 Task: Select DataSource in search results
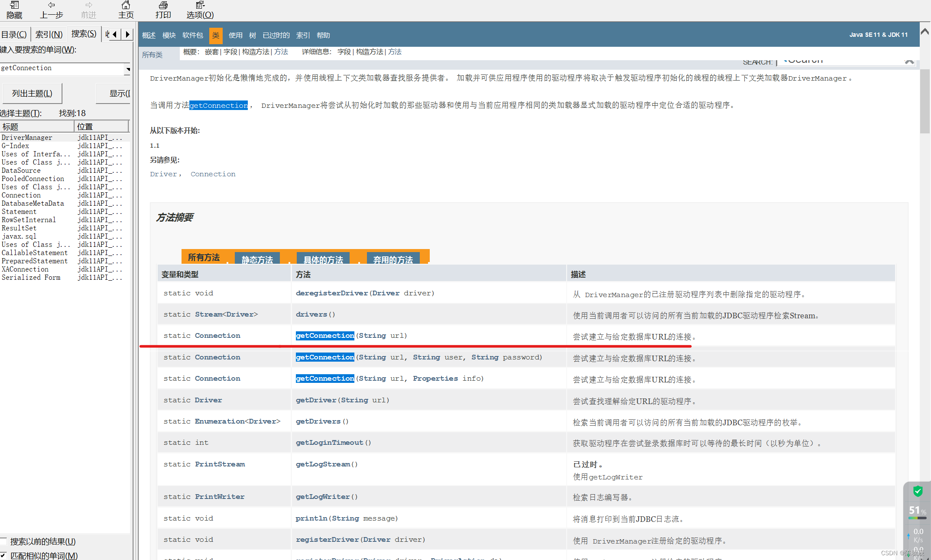coord(21,170)
